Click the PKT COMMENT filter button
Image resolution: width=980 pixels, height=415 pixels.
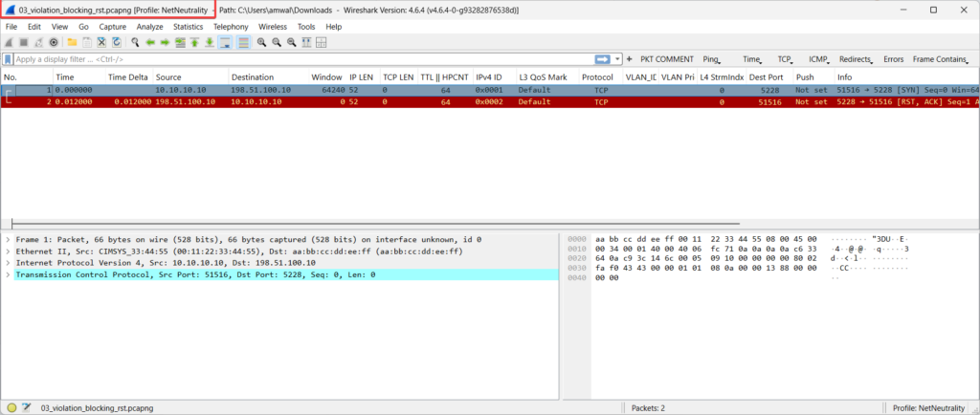[667, 59]
